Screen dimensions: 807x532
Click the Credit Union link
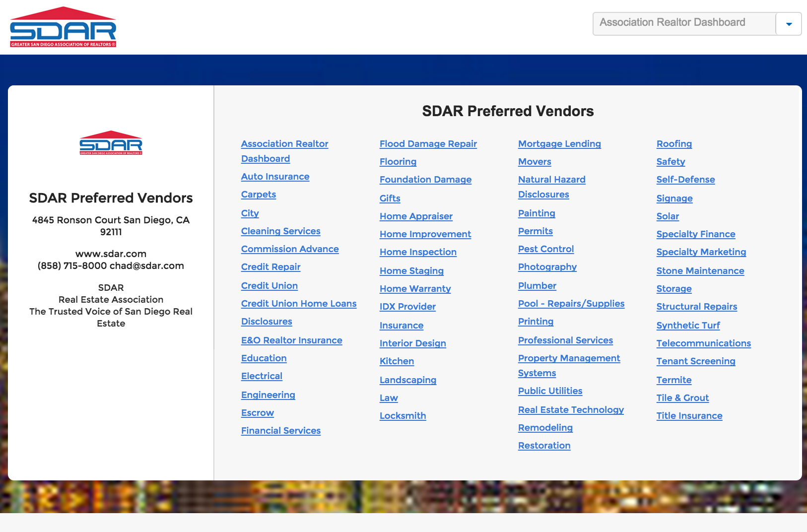click(x=269, y=286)
